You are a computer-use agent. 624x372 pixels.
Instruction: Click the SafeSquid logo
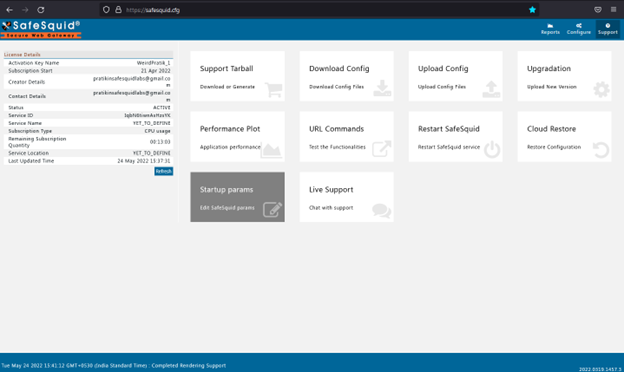coord(41,29)
